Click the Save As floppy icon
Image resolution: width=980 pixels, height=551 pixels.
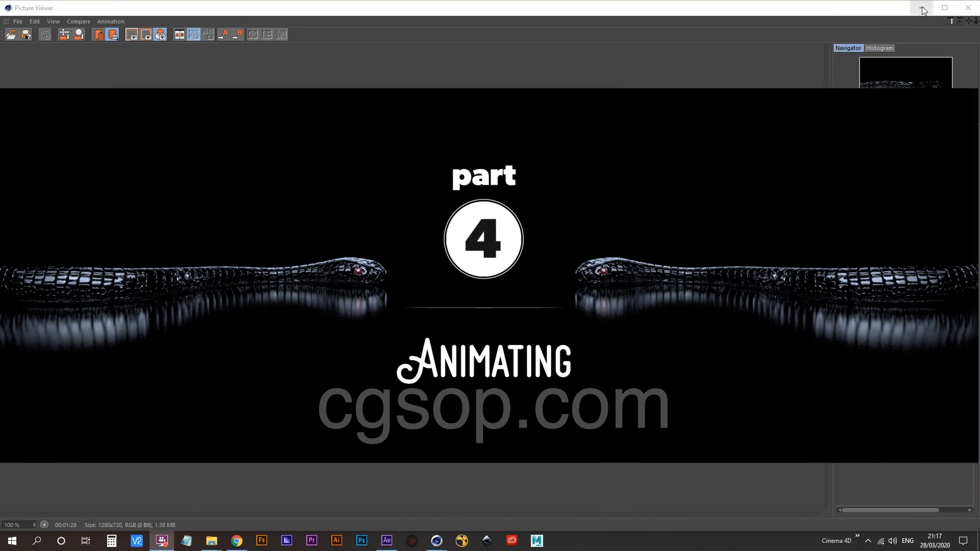[26, 35]
